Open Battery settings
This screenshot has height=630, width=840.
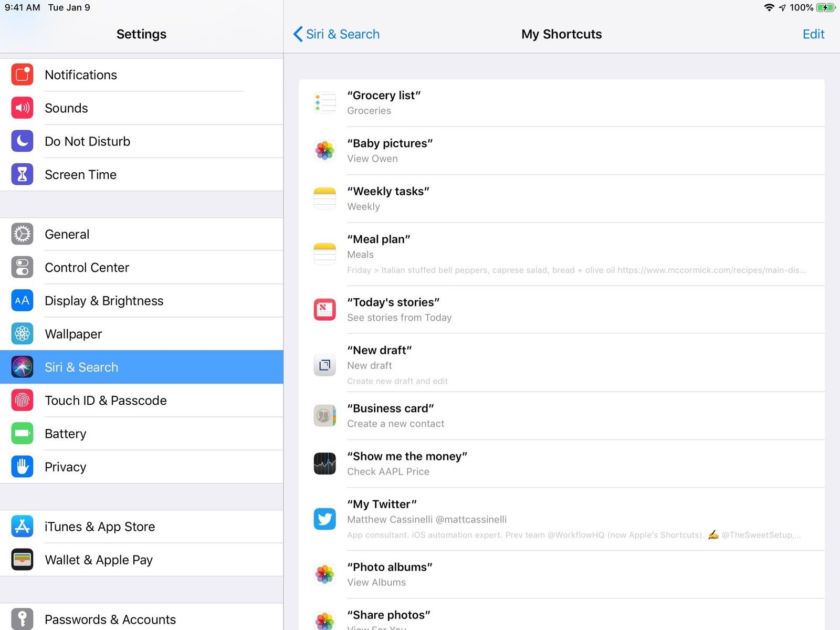(x=66, y=434)
